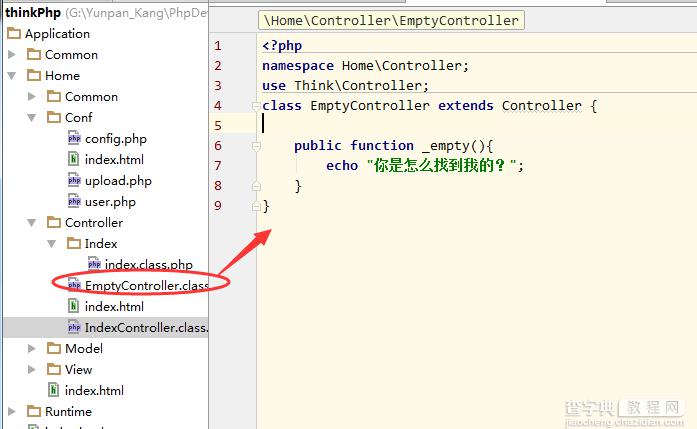Click the View folder icon
This screenshot has height=429, width=697.
(x=54, y=369)
